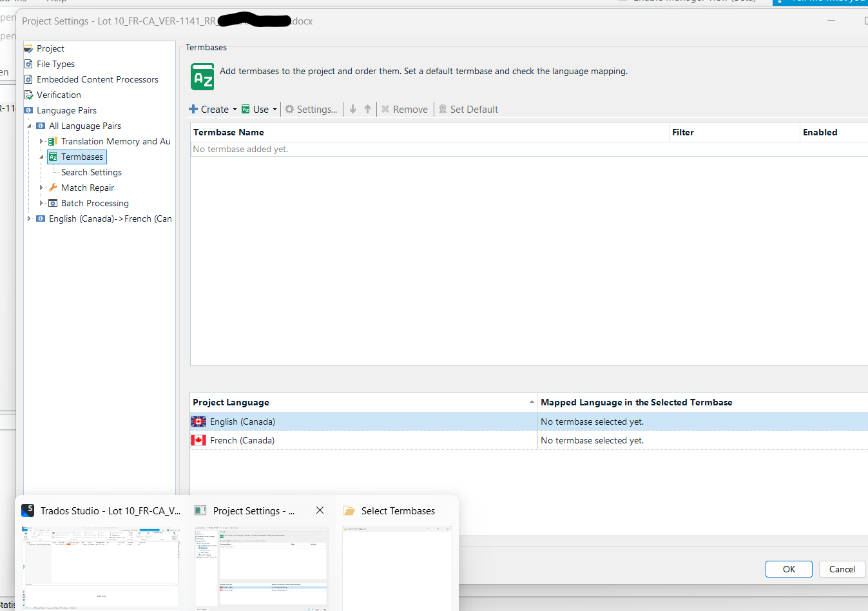Open Embedded Content Processors settings
Viewport: 868px width, 611px height.
point(97,79)
